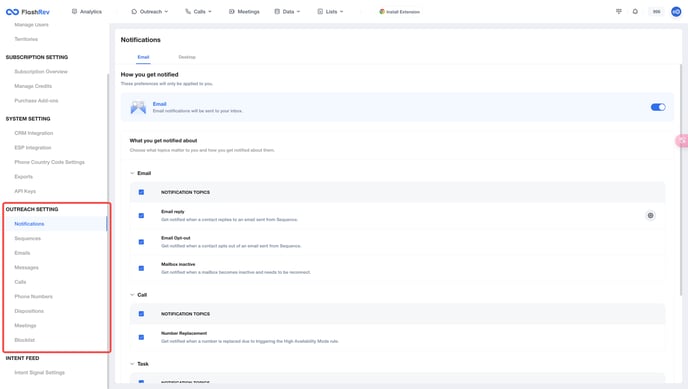The height and width of the screenshot is (389, 688).
Task: Open the Outreach dropdown menu
Action: tap(150, 12)
